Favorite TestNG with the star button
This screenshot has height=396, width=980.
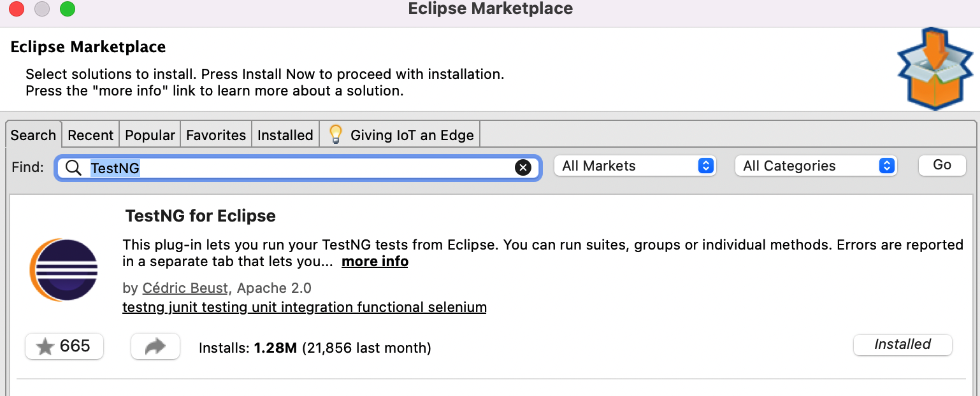pyautogui.click(x=64, y=346)
